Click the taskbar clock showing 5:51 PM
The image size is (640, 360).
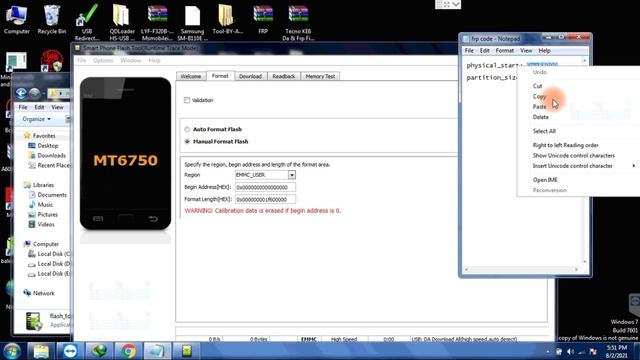click(616, 351)
